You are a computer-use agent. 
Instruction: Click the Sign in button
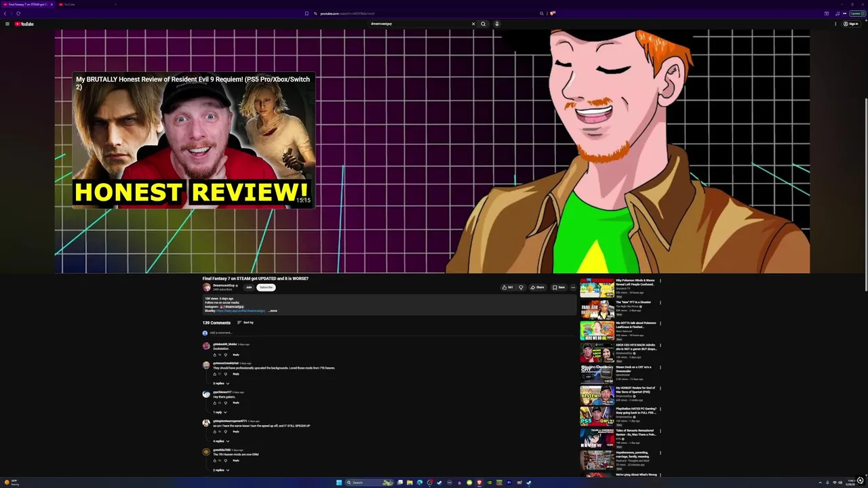tap(851, 24)
